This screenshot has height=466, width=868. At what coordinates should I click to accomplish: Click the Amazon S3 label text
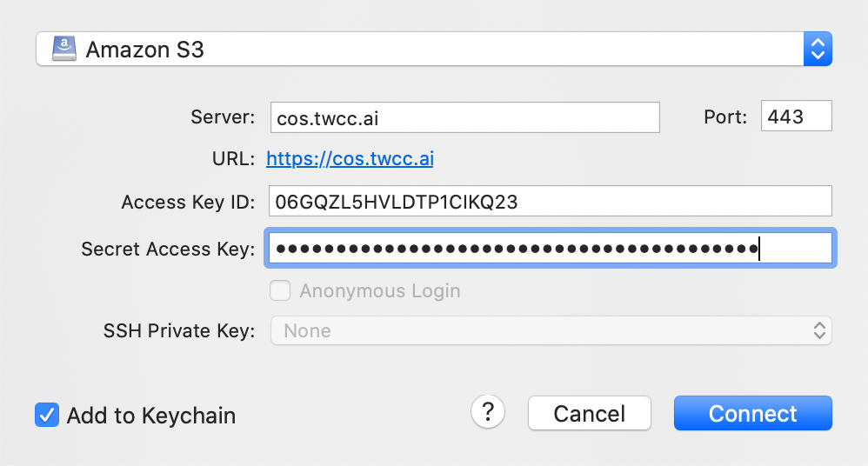point(145,50)
